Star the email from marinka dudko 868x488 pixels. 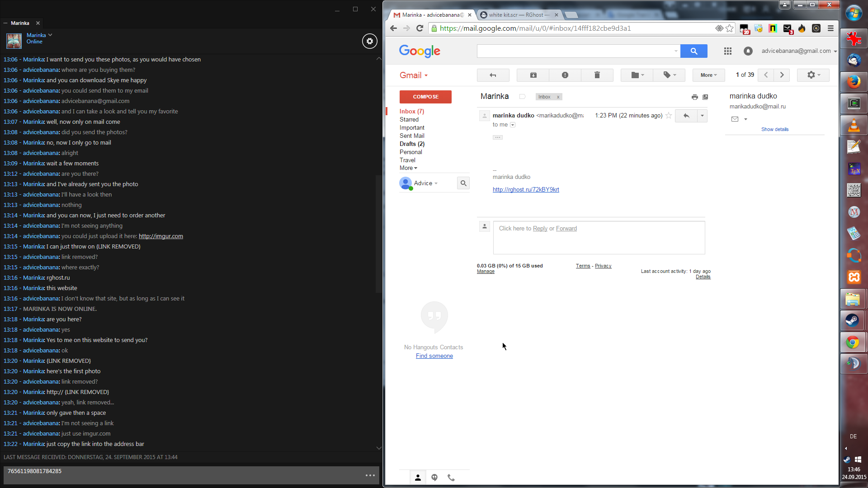669,116
